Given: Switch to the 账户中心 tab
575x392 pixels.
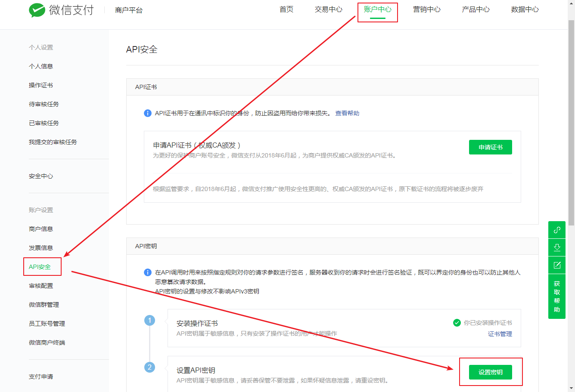Looking at the screenshot, I should click(378, 9).
